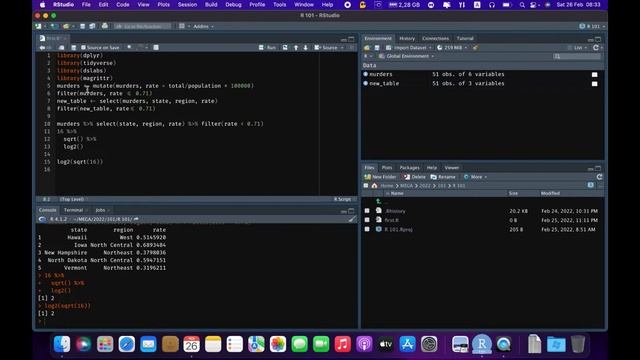Screen dimensions: 640x360
Task: Open the new_table table view grid icon
Action: point(594,84)
